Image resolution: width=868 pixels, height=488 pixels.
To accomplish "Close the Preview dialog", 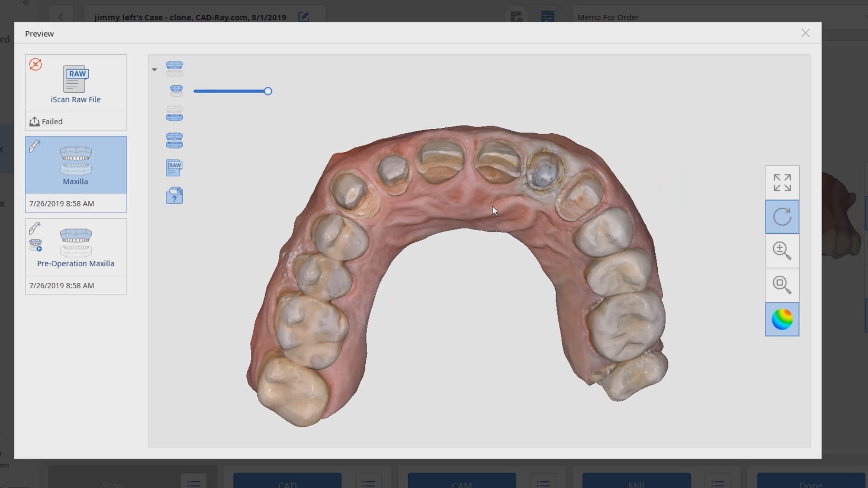I will pos(805,33).
